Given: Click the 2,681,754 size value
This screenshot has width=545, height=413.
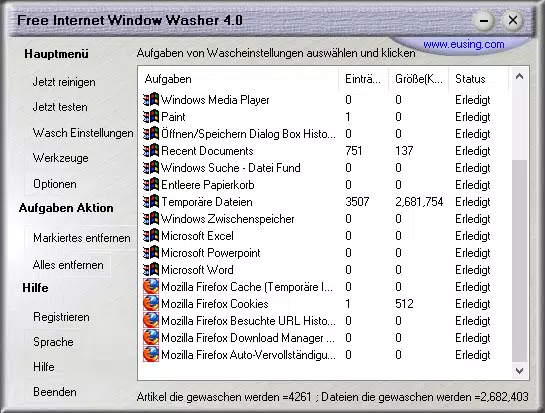Looking at the screenshot, I should click(419, 202).
